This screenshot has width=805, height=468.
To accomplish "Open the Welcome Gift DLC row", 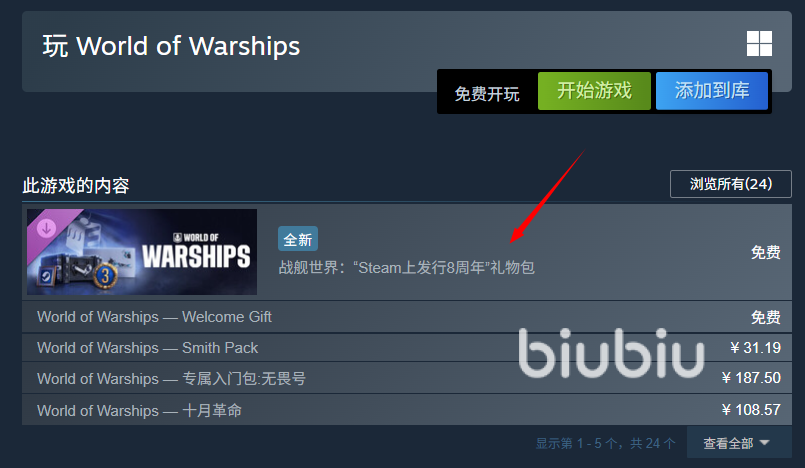I will click(407, 317).
